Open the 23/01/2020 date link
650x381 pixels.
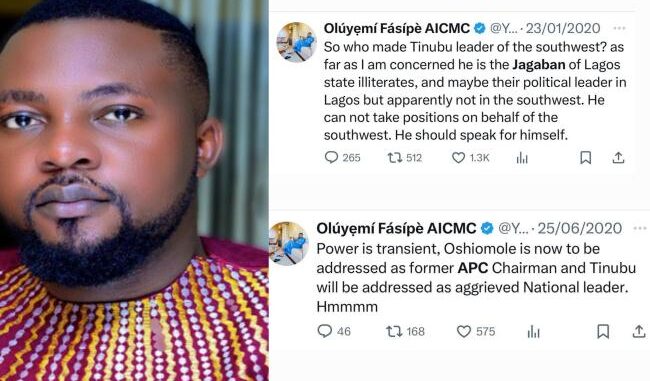point(563,28)
